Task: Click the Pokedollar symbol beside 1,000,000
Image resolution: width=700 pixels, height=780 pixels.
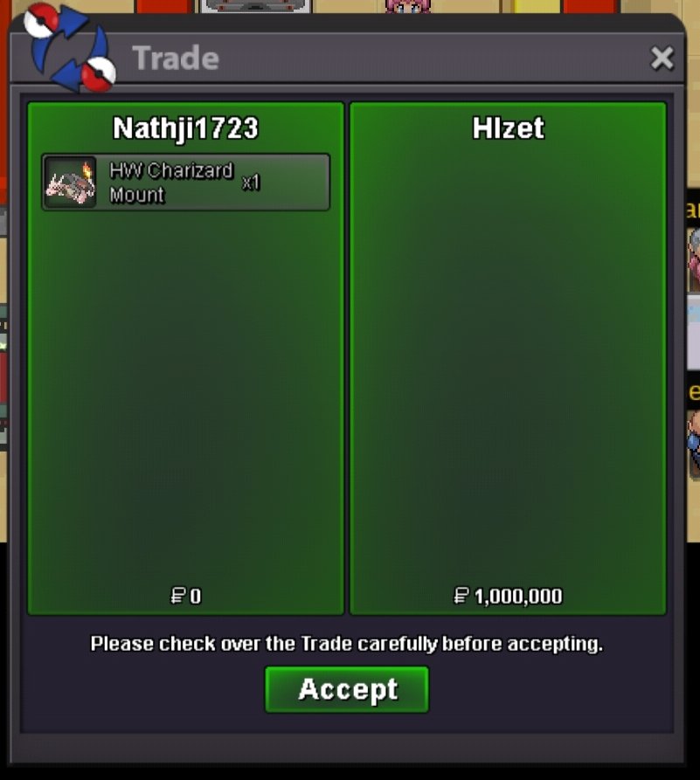Action: [x=461, y=596]
